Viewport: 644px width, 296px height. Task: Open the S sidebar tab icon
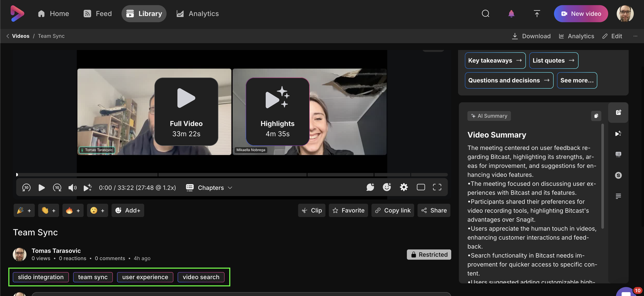coord(618,175)
